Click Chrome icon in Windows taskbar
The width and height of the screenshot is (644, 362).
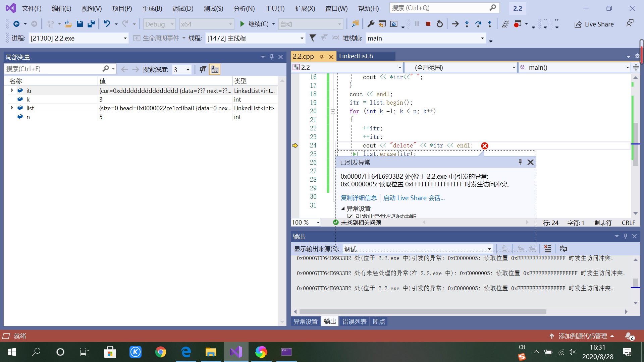[x=160, y=352]
